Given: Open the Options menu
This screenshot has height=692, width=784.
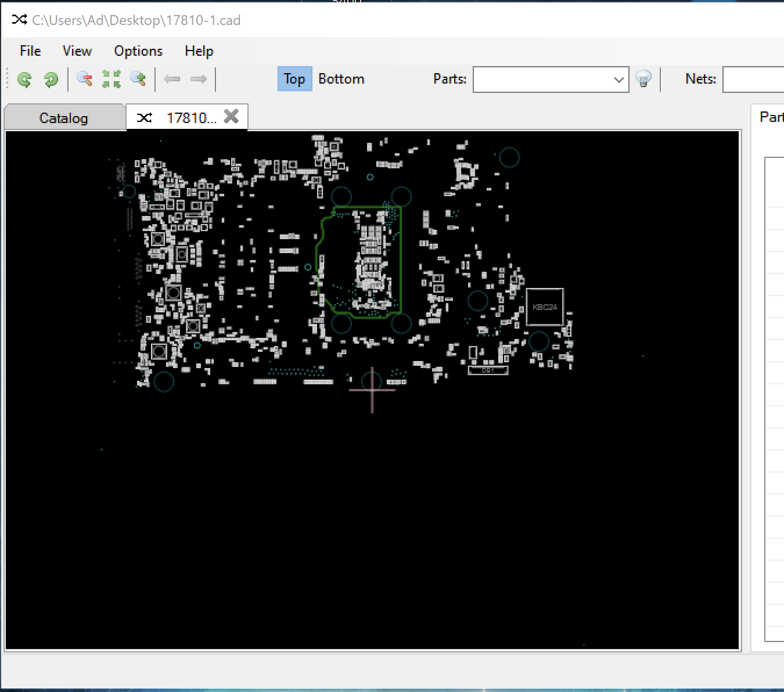Looking at the screenshot, I should coord(138,51).
